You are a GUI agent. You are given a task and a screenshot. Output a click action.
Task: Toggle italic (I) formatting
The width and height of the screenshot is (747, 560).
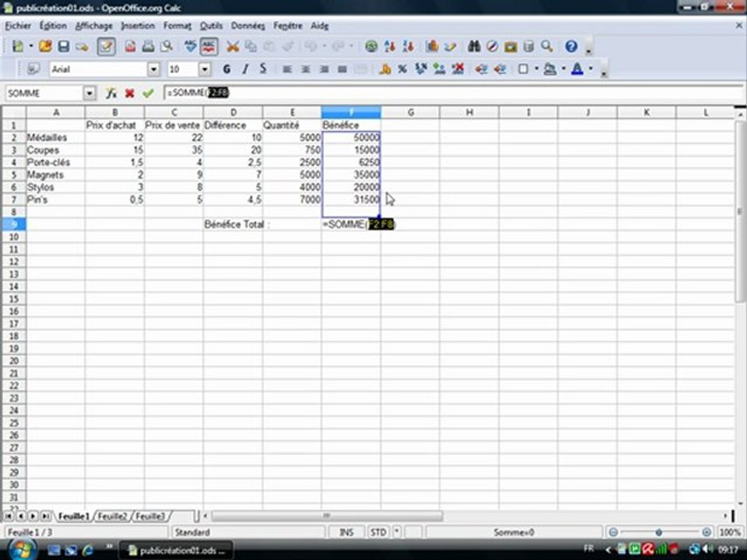coord(245,69)
